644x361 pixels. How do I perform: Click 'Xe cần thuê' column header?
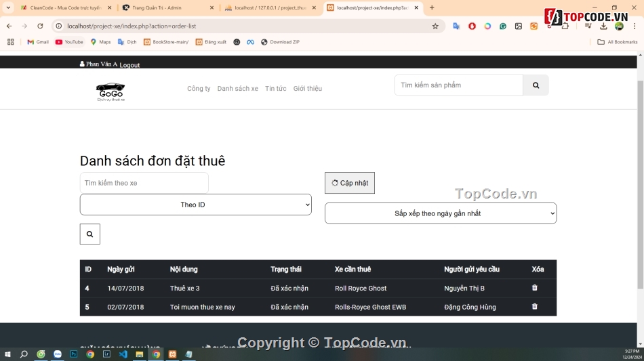point(353,269)
